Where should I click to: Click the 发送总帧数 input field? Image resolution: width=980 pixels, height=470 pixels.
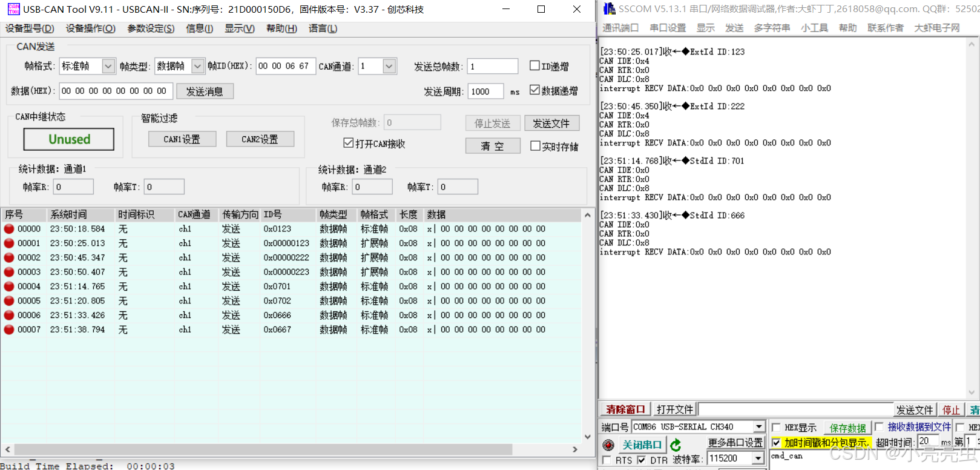[x=493, y=66]
